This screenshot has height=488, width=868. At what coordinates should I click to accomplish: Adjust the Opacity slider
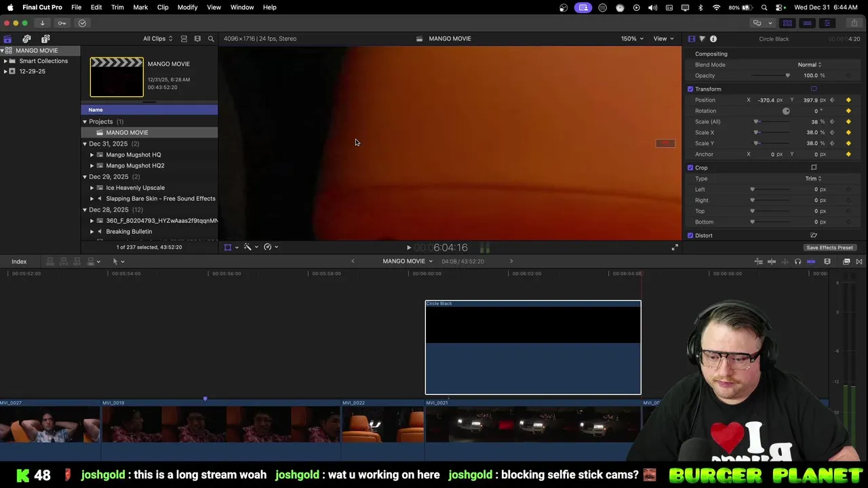click(x=770, y=75)
